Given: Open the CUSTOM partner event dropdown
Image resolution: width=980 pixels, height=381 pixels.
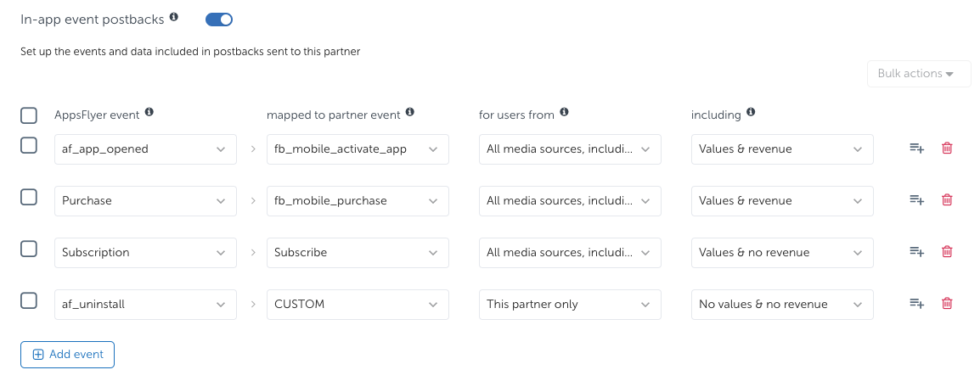Looking at the screenshot, I should point(358,305).
